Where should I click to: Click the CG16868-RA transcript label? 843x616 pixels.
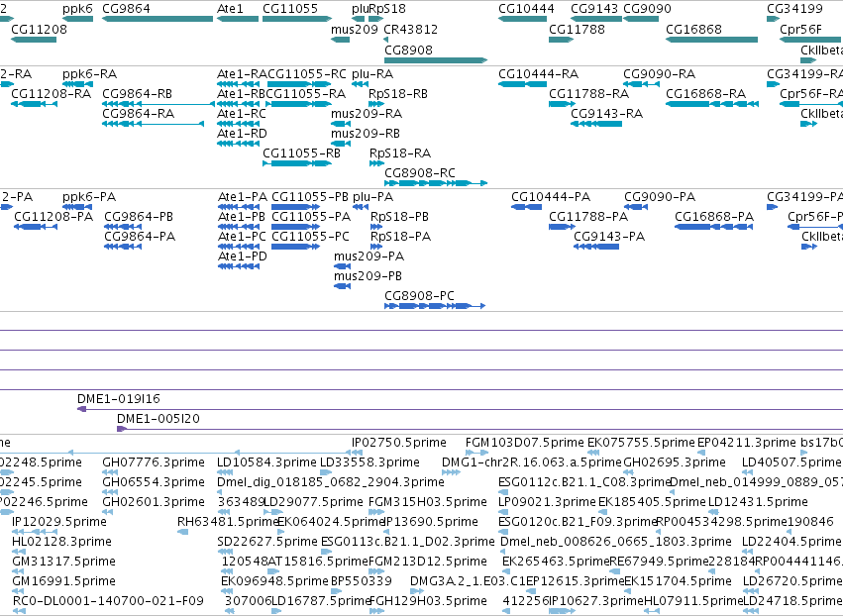click(706, 93)
